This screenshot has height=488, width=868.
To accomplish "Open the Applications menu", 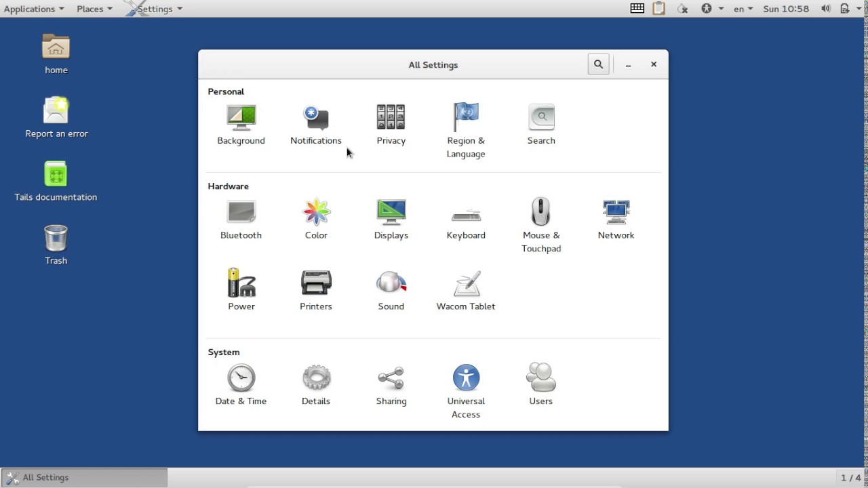I will (x=34, y=9).
